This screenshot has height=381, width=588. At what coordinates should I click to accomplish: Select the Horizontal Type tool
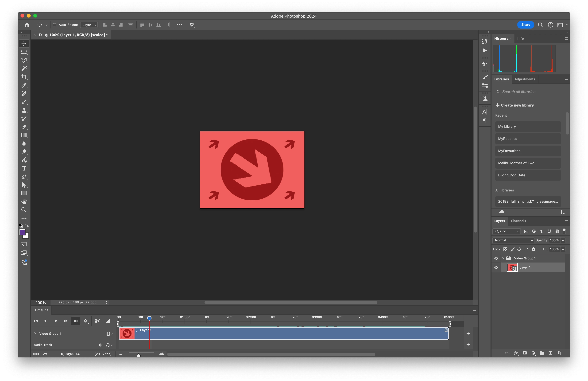click(x=24, y=168)
